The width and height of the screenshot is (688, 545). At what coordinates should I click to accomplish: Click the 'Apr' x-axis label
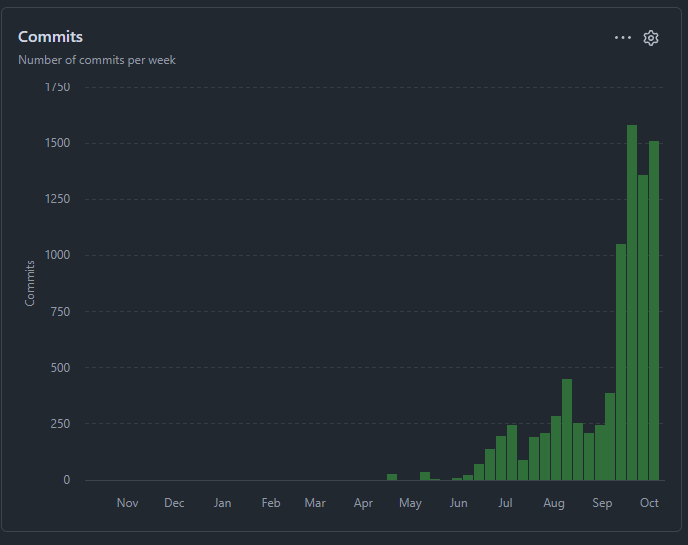(363, 503)
